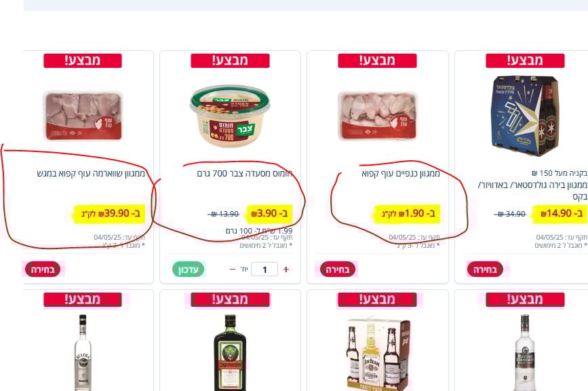588x391 pixels.
Task: Click the ממגוון שווארמה עוף קפוא במגש title
Action: [x=91, y=173]
